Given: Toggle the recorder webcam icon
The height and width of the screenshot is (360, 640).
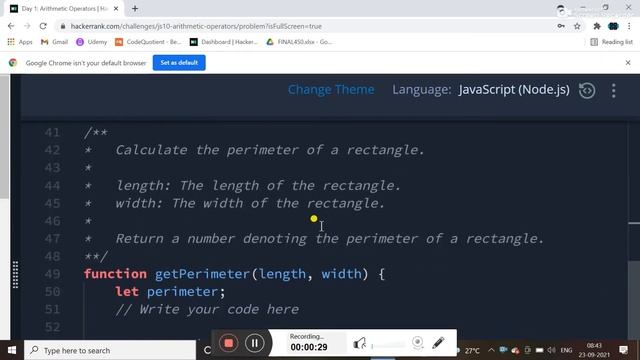Looking at the screenshot, I should point(418,342).
